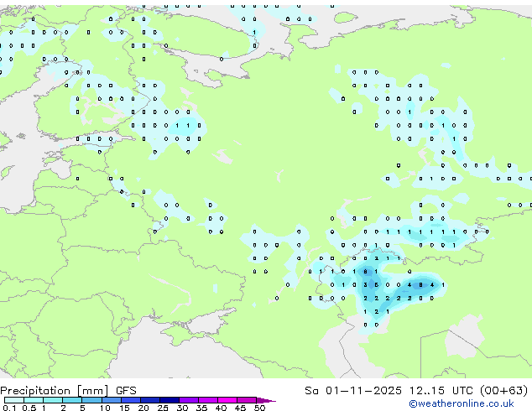532x411 pixels.
Task: Click the '0.1' legend scale label
Action: pyautogui.click(x=8, y=408)
